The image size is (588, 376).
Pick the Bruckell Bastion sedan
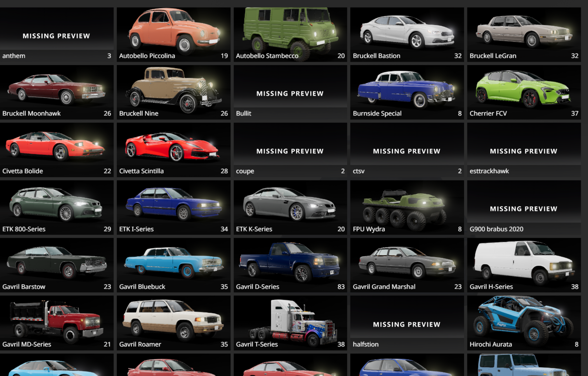[x=407, y=34]
